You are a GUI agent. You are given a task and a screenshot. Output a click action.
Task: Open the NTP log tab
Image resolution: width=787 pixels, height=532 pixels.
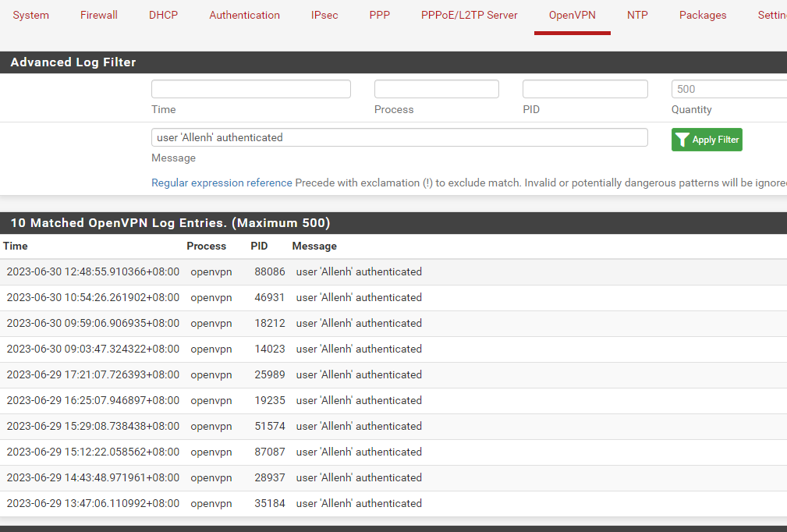pos(637,15)
